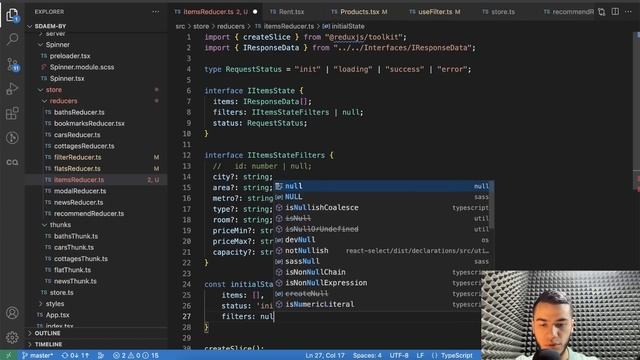Select isNullishCoalesce suggestion
The width and height of the screenshot is (640, 360).
click(382, 208)
